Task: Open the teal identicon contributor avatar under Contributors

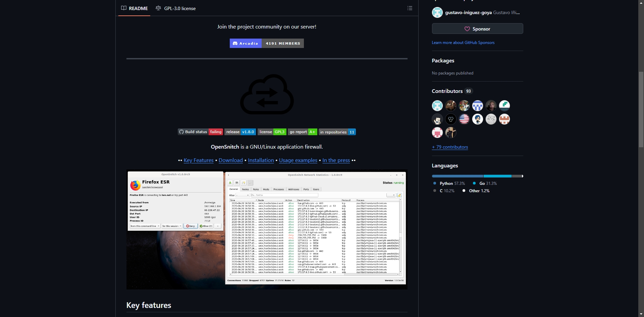Action: [437, 106]
